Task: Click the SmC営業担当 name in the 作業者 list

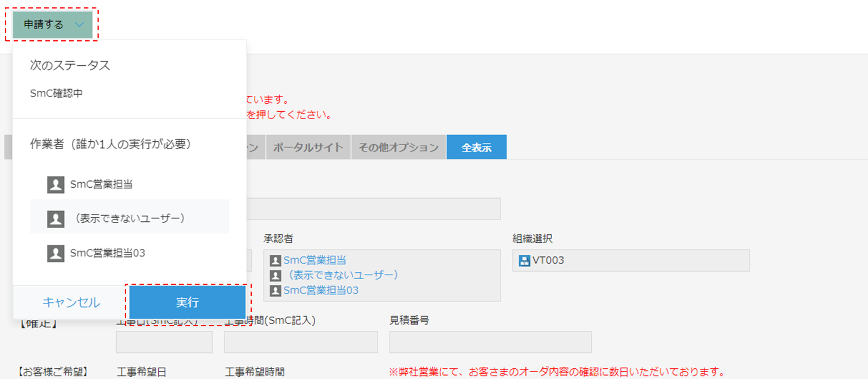Action: click(x=101, y=184)
